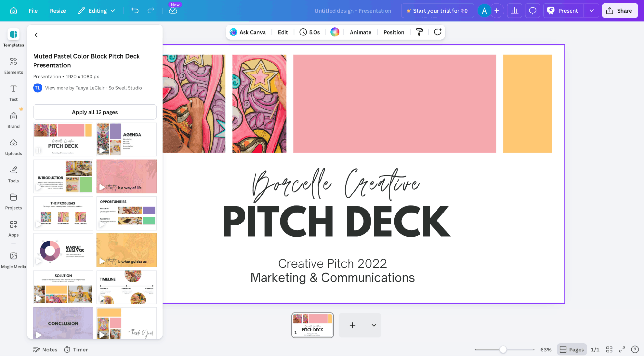Open the File menu

(33, 11)
